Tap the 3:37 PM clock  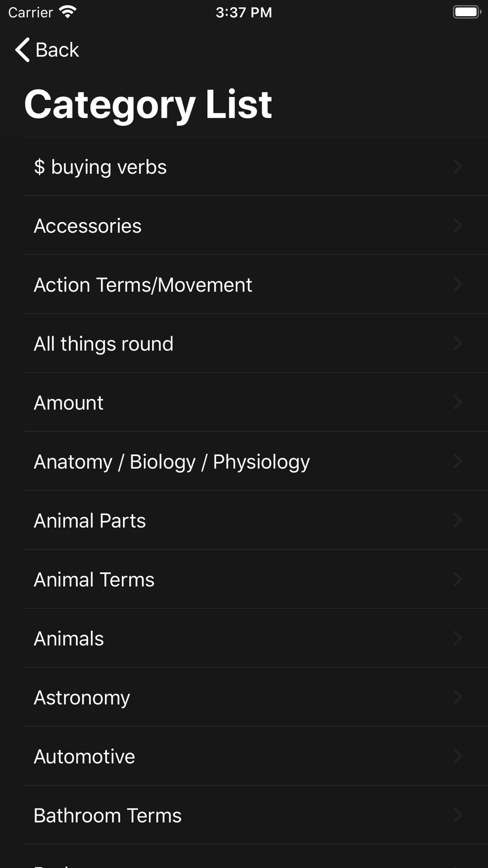pos(244,12)
